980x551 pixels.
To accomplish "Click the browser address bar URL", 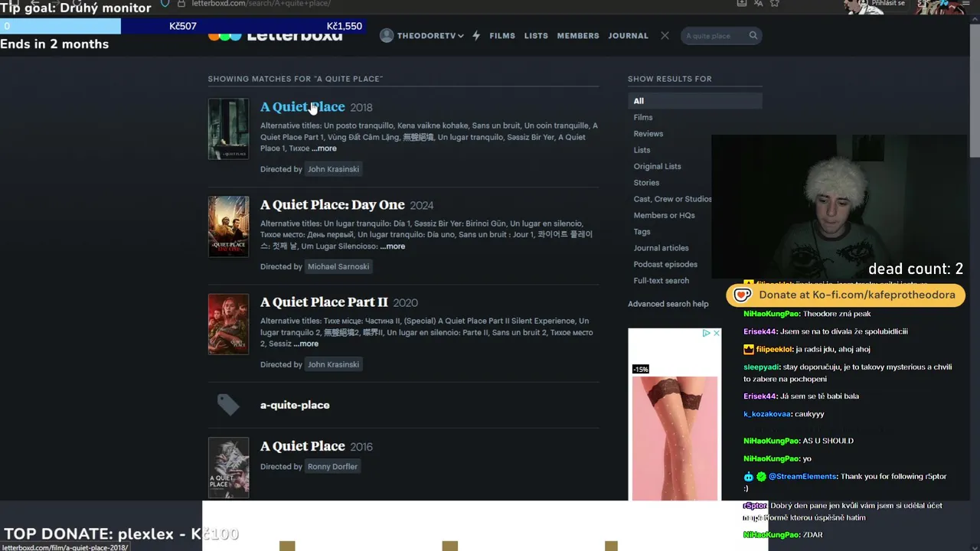I will [x=260, y=4].
